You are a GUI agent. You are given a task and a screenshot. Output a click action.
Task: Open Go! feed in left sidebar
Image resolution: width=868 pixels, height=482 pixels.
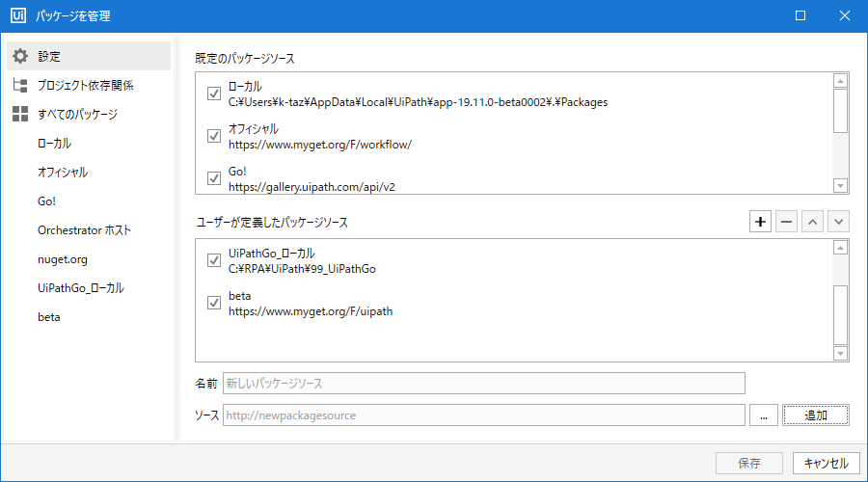tap(46, 201)
